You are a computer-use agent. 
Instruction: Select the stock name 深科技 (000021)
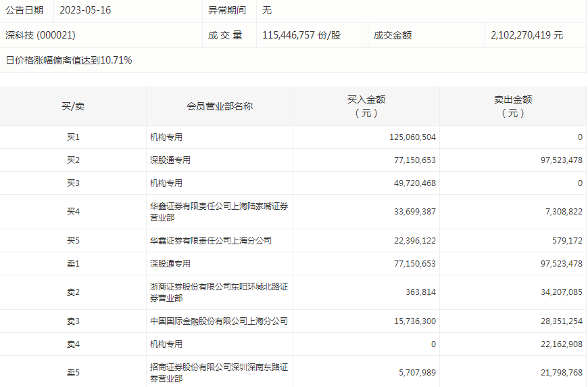point(41,35)
